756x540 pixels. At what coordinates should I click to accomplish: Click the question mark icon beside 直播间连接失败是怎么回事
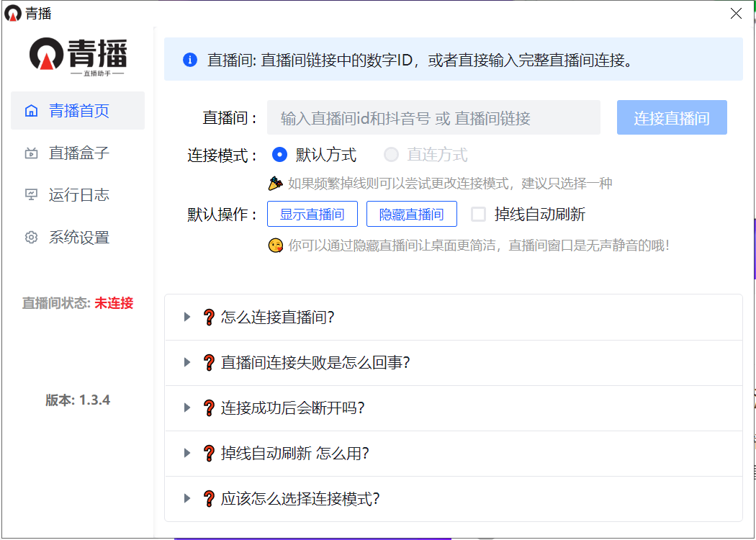tap(209, 363)
